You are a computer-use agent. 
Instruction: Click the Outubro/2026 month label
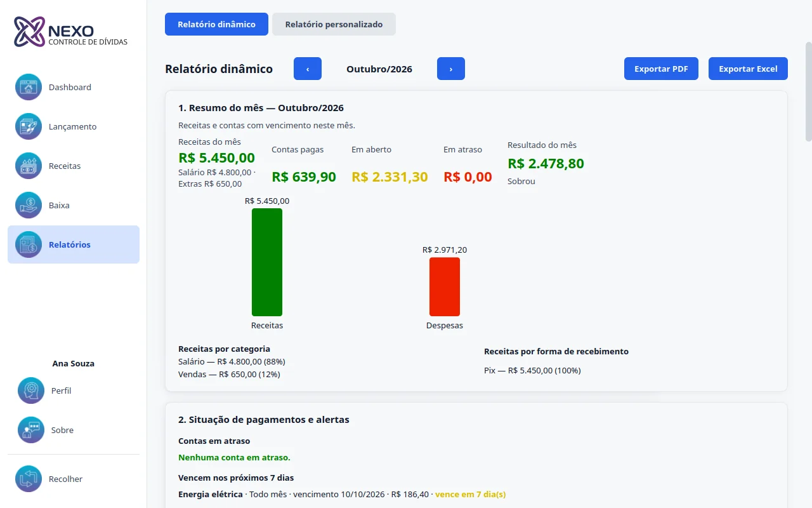(x=379, y=69)
